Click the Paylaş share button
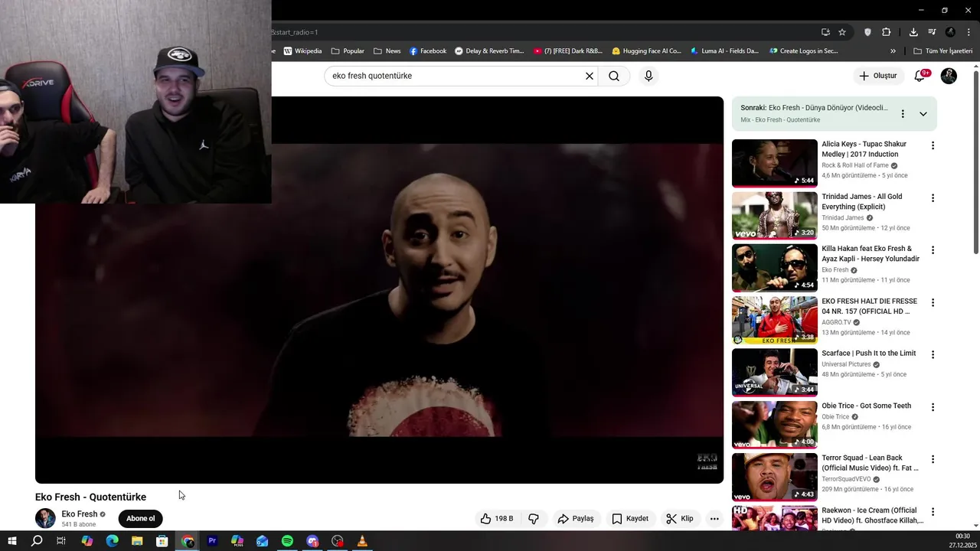Viewport: 980px width, 551px height. click(x=576, y=519)
